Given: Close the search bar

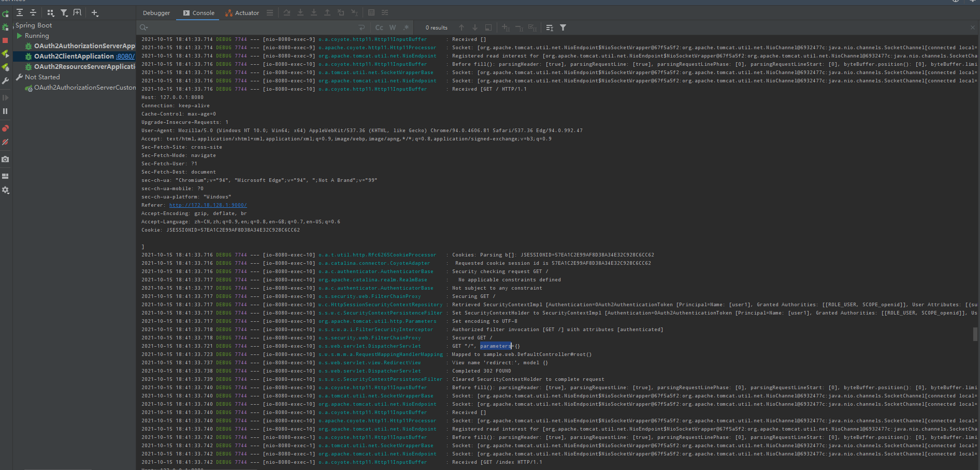Looking at the screenshot, I should 973,27.
